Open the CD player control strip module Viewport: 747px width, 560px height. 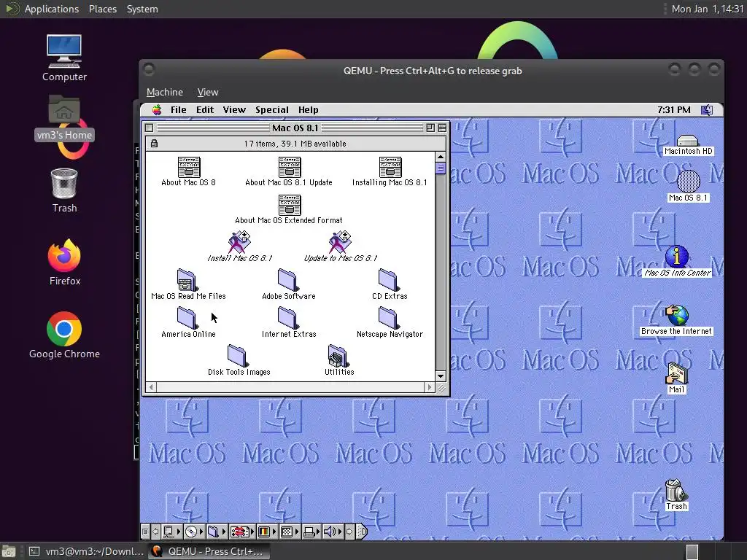[x=194, y=532]
